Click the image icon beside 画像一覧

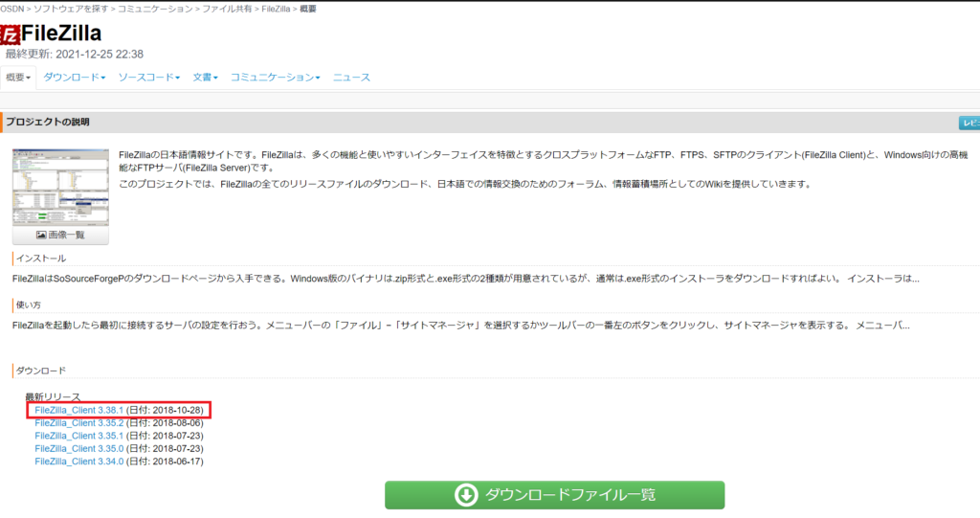(41, 236)
